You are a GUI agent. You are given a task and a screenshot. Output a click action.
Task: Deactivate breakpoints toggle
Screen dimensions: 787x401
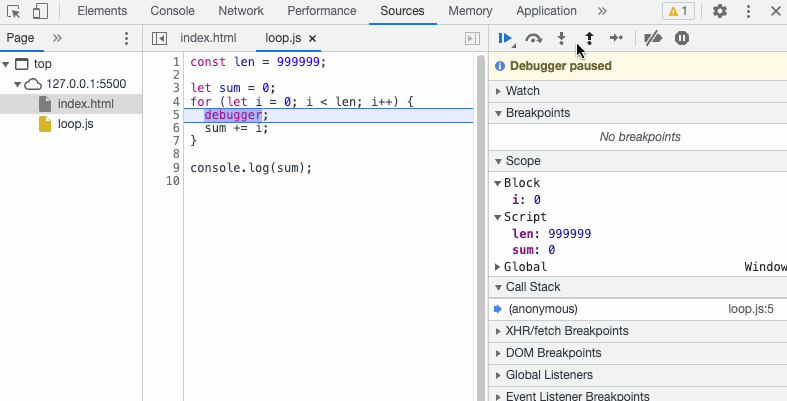point(653,38)
